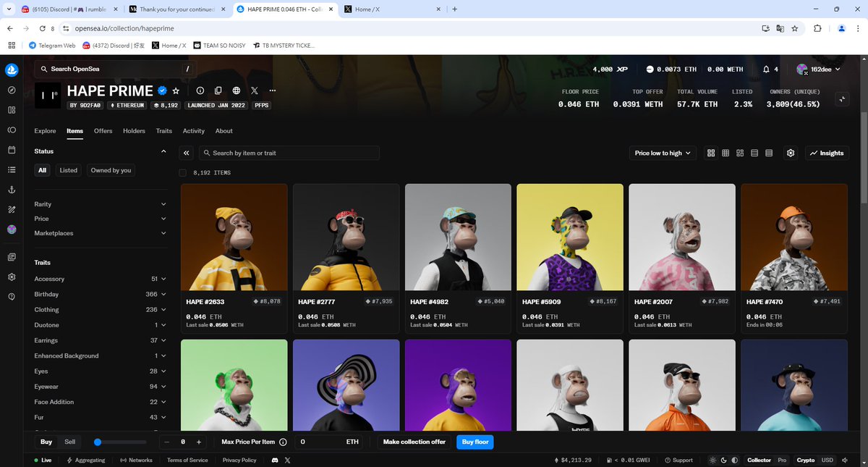Click the Search OpenSea field
This screenshot has height=467, width=868.
115,69
